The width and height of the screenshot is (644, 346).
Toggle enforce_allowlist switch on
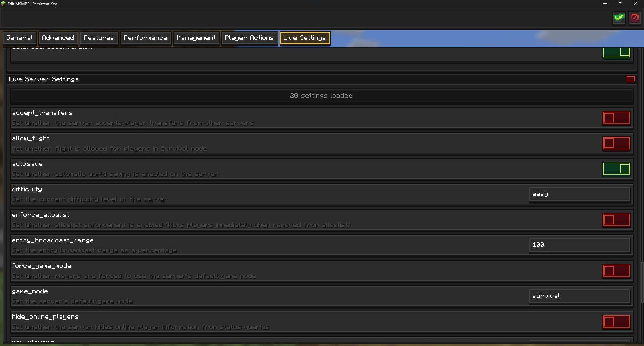tap(616, 220)
